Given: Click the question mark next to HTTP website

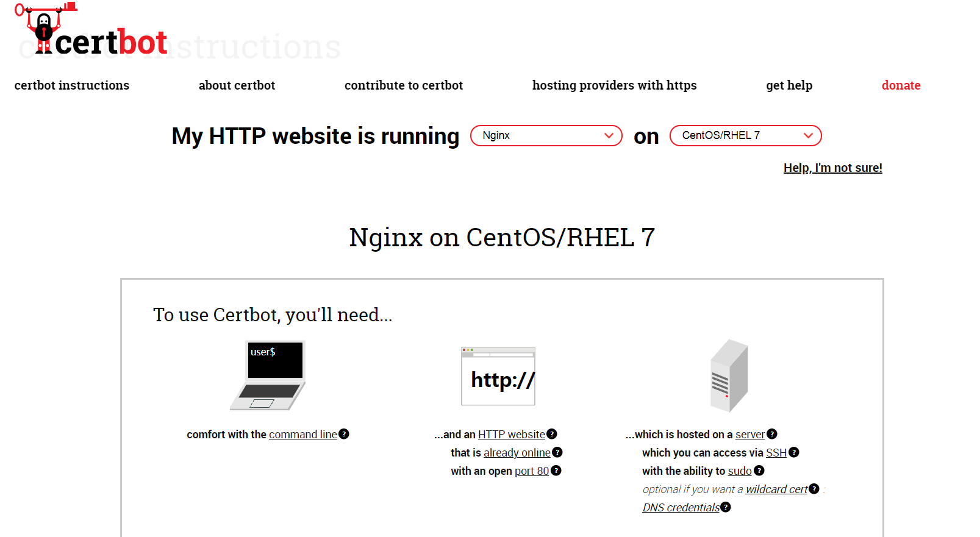Looking at the screenshot, I should pyautogui.click(x=552, y=434).
